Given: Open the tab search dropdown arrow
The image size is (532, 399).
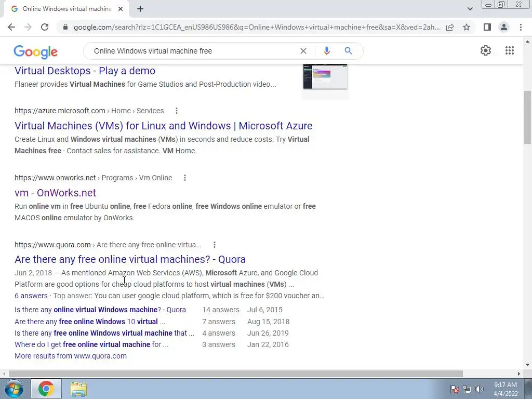Looking at the screenshot, I should pyautogui.click(x=470, y=9).
